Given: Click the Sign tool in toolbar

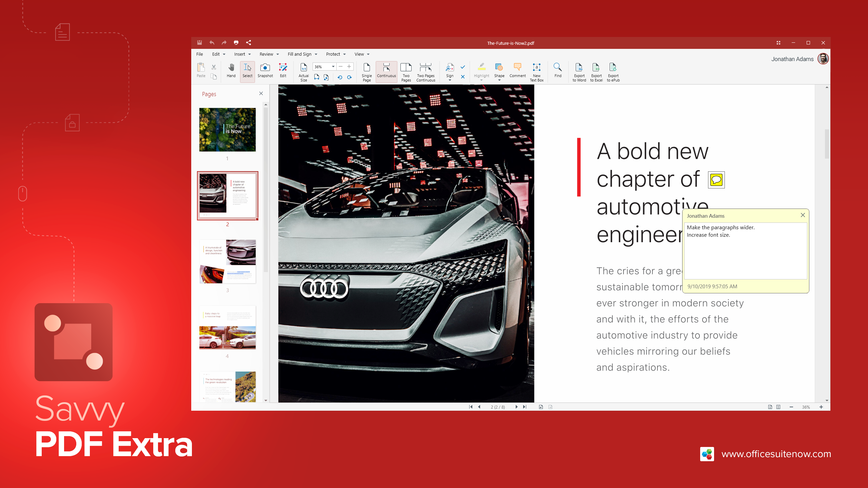Looking at the screenshot, I should click(x=450, y=70).
